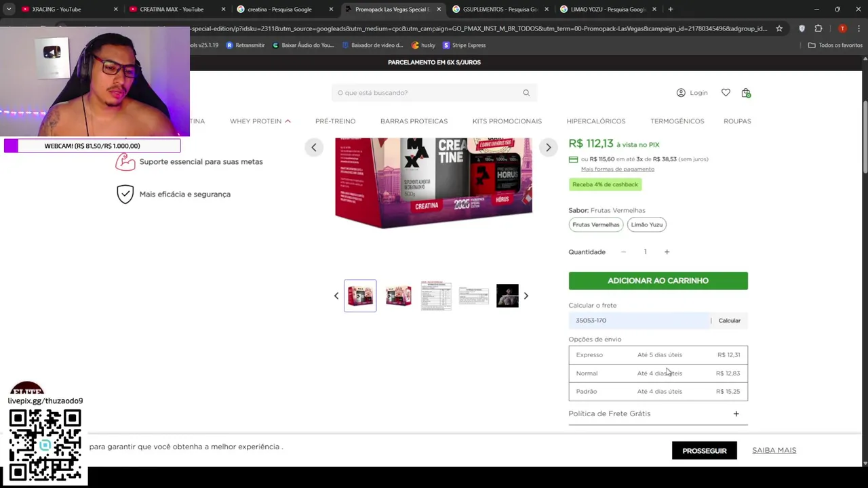Open the BARRAS PROTEICAS menu item
Image resolution: width=868 pixels, height=488 pixels.
(x=414, y=121)
